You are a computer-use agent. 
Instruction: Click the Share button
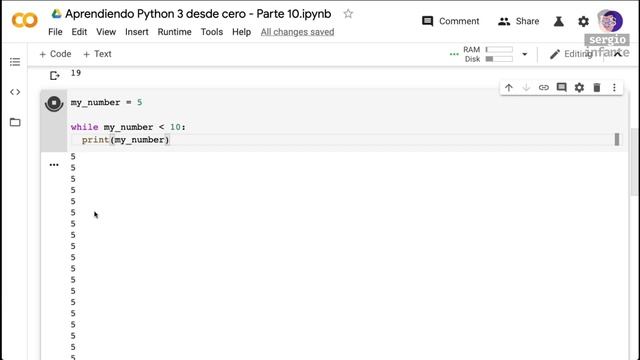[519, 21]
